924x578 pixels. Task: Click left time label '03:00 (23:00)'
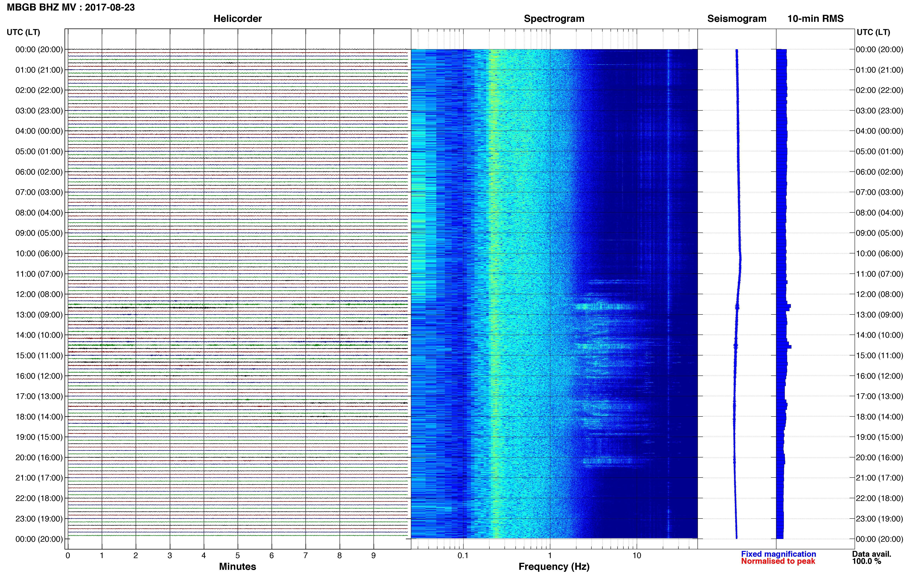click(39, 111)
